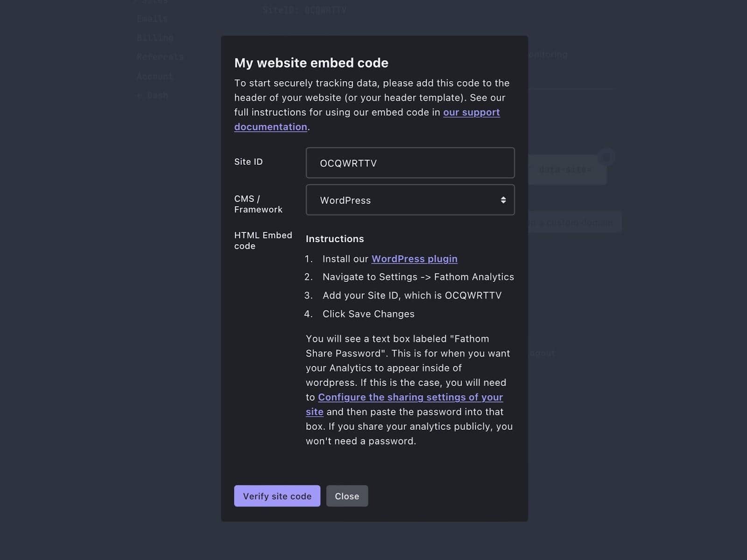Dismiss the dialog with the Close button
747x560 pixels.
[347, 496]
